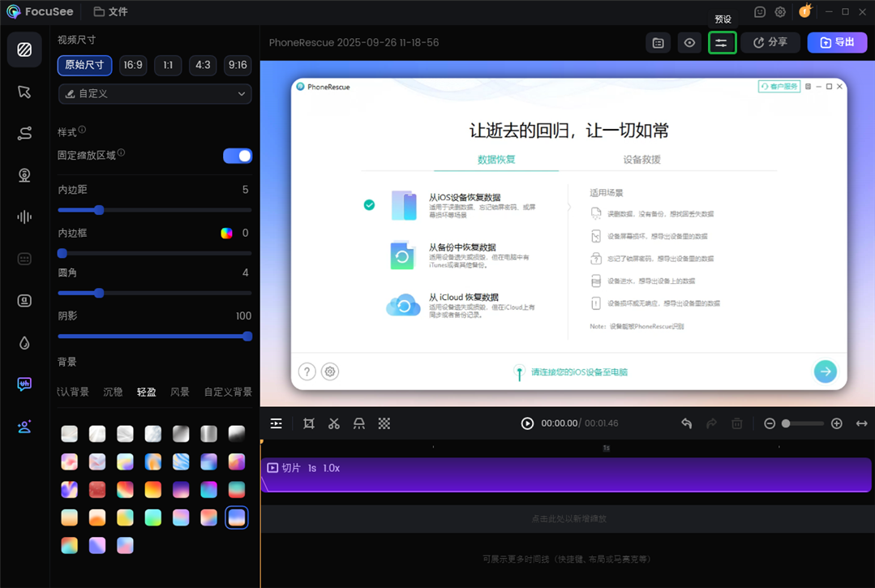Viewport: 875px width, 588px height.
Task: Switch to the 自定义背景 tab
Action: point(228,392)
